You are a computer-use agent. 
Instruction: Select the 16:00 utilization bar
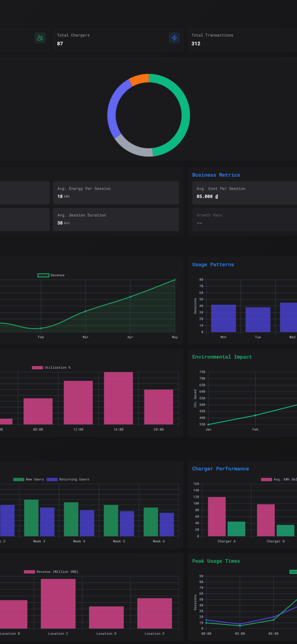[x=118, y=398]
